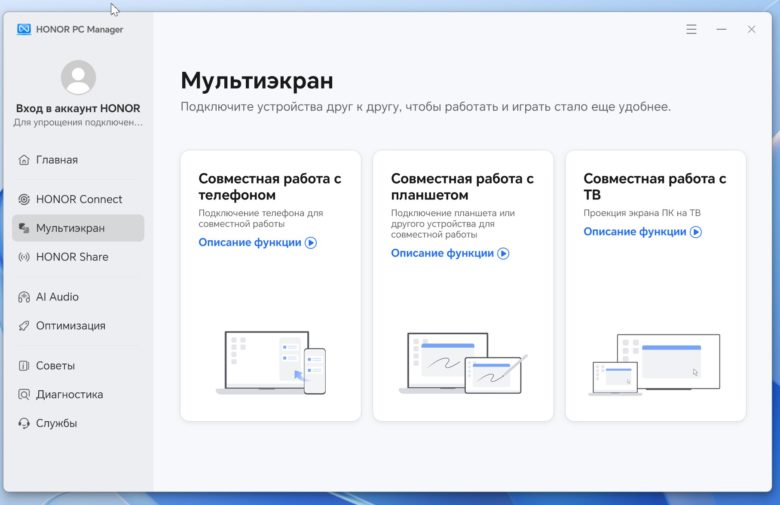Click the Подключение планшета или другого устройства text

[x=453, y=223]
